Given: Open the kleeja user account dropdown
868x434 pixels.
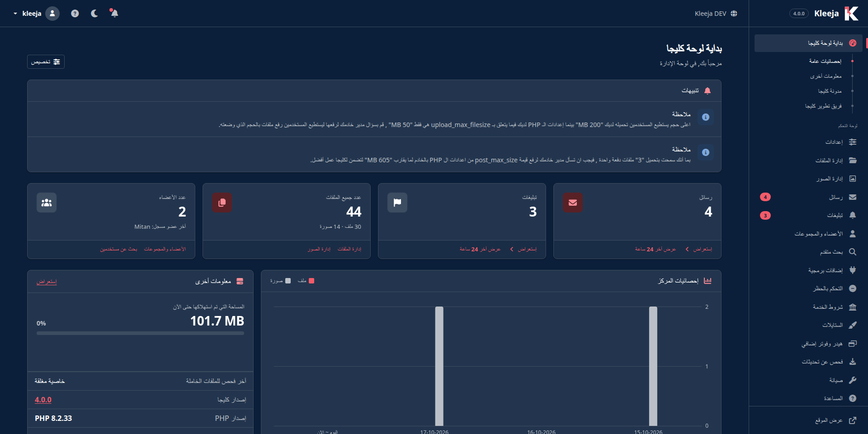Looking at the screenshot, I should (x=36, y=14).
